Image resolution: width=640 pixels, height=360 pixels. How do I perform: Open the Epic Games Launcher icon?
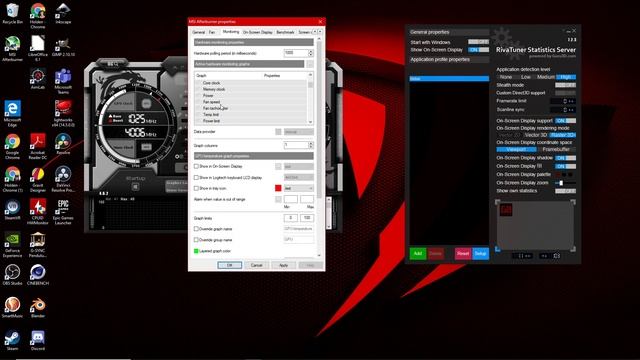point(63,212)
